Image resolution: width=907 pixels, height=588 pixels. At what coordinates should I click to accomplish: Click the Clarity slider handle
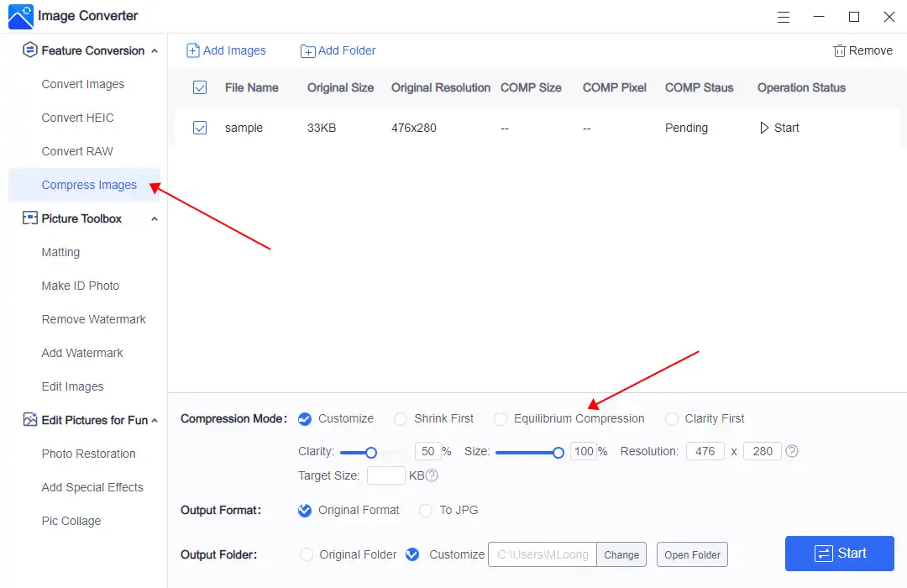click(371, 452)
